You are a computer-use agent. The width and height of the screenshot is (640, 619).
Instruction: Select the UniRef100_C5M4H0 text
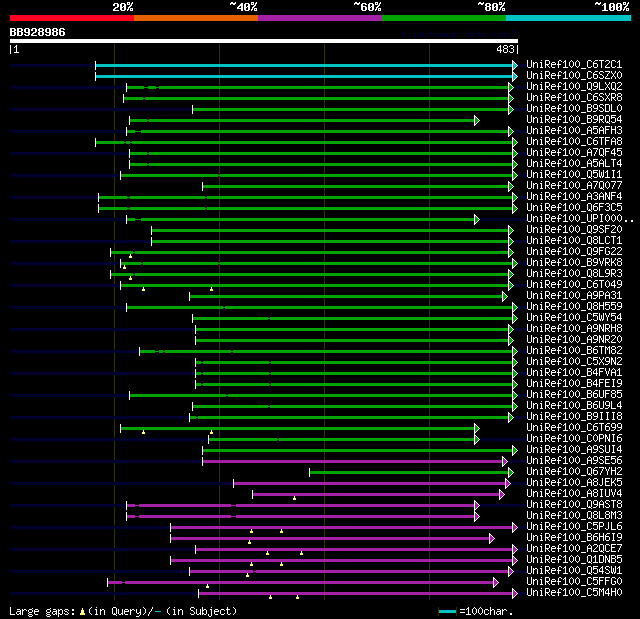574,593
